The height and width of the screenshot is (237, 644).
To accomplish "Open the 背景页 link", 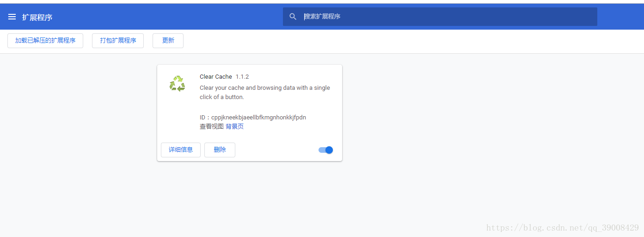I will [235, 126].
